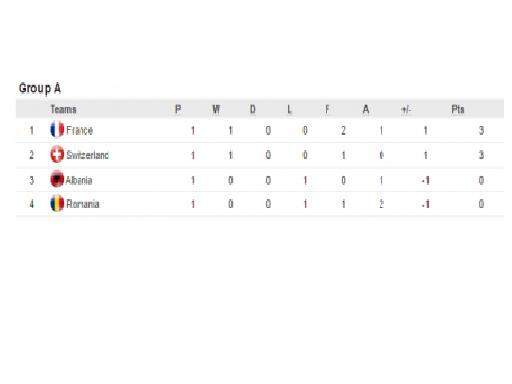This screenshot has height=384, width=512.
Task: Click the A (goals against) column header
Action: coord(366,109)
